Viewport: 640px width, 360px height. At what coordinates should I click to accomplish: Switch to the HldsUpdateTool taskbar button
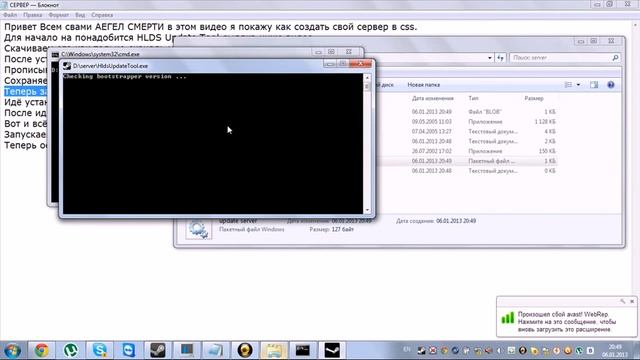pos(332,350)
